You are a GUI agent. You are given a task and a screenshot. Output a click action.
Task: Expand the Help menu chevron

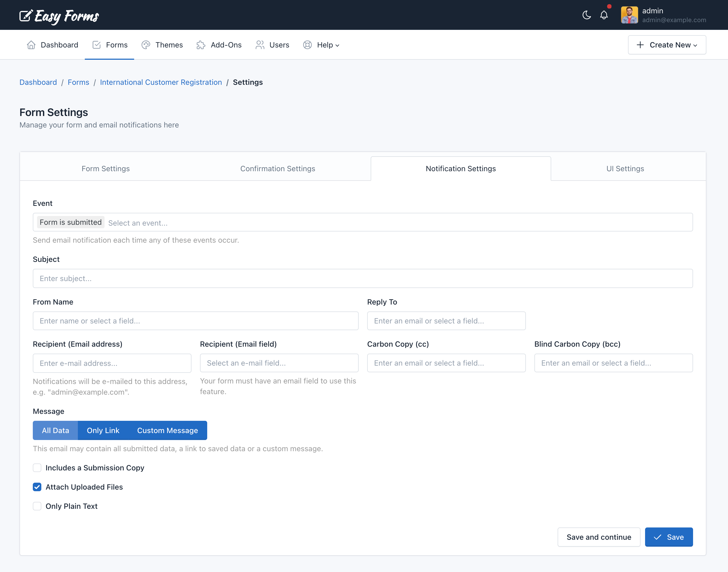pos(337,45)
